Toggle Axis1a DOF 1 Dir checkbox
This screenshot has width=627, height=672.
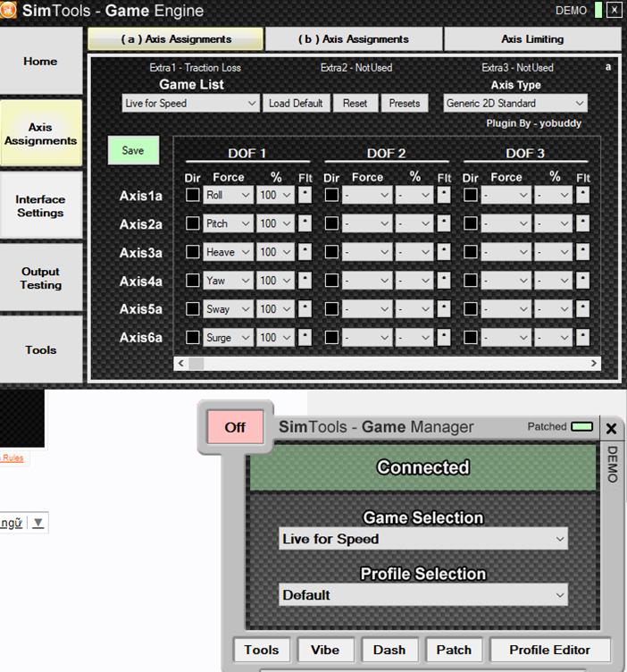coord(192,195)
